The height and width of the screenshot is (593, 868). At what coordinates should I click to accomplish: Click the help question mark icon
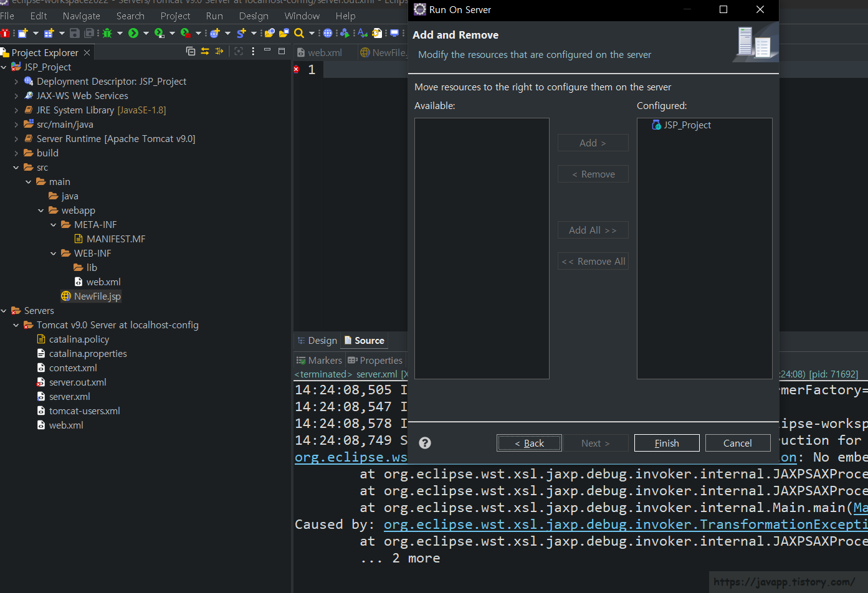[425, 443]
